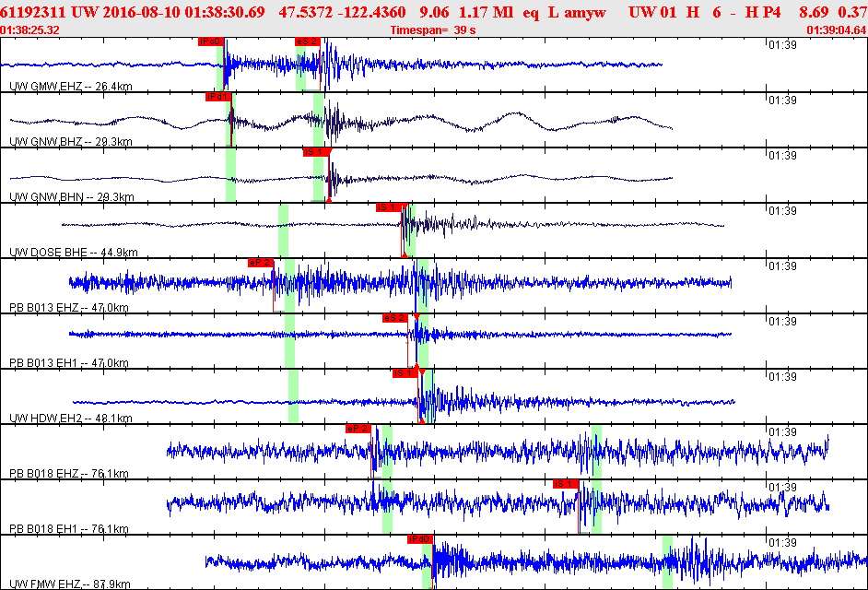Click station label UW DOSE BHE -- 44.9km
Image resolution: width=868 pixels, height=590 pixels.
coord(74,253)
